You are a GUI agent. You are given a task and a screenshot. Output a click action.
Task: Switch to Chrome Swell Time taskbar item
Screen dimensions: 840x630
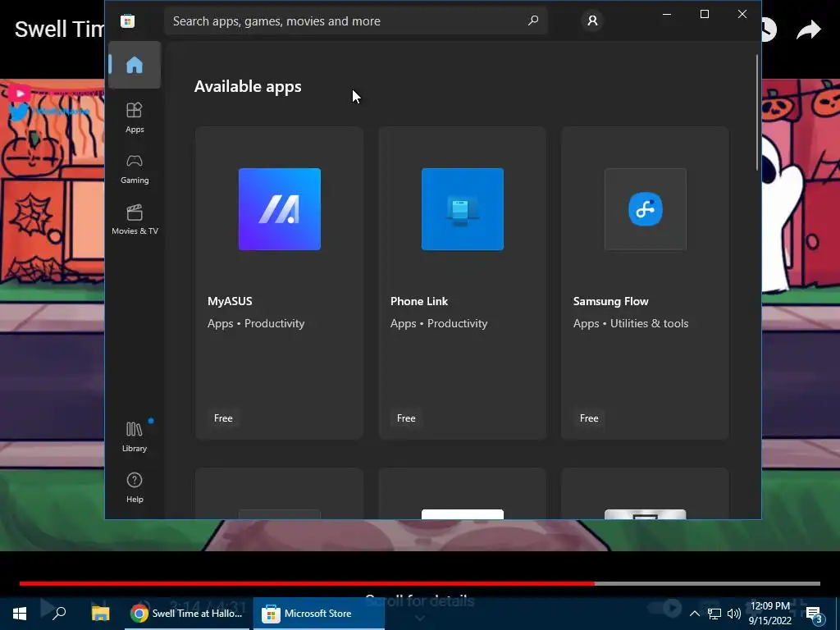point(187,614)
